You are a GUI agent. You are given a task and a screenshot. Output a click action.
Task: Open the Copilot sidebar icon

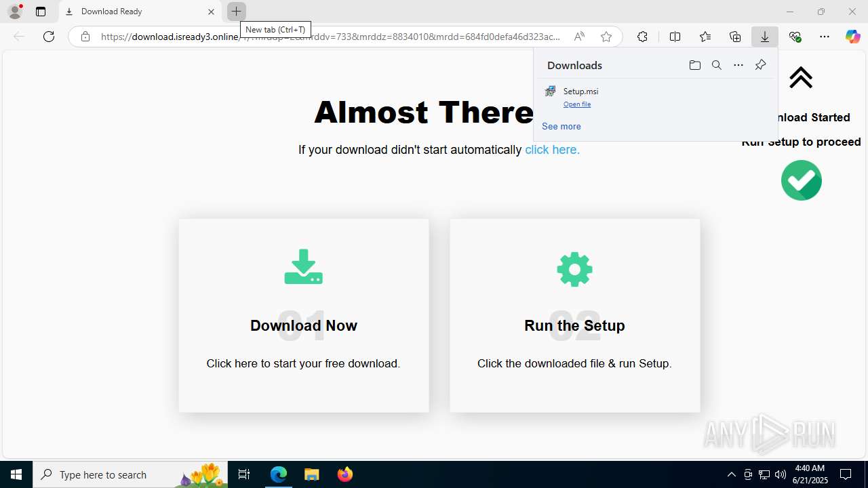click(x=853, y=37)
